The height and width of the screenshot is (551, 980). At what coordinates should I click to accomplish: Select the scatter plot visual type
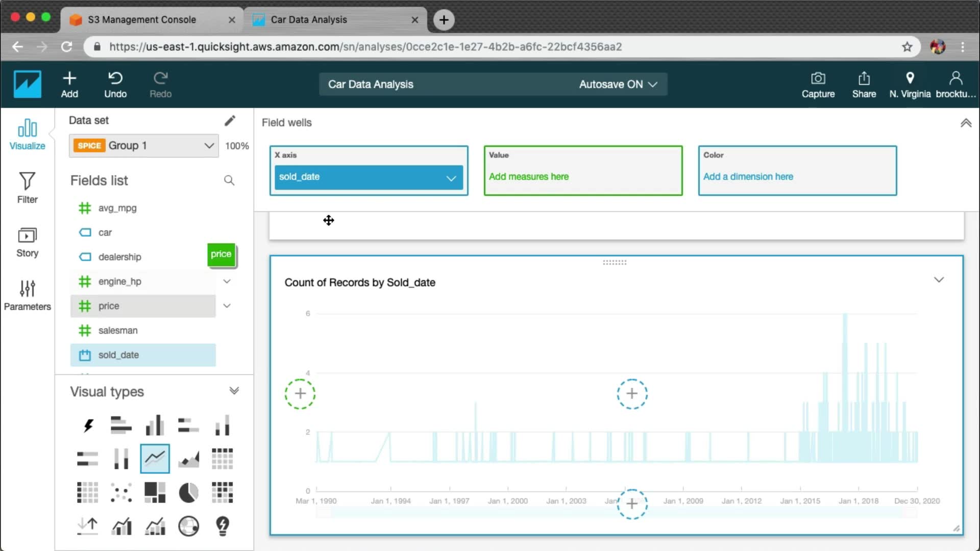(x=121, y=492)
